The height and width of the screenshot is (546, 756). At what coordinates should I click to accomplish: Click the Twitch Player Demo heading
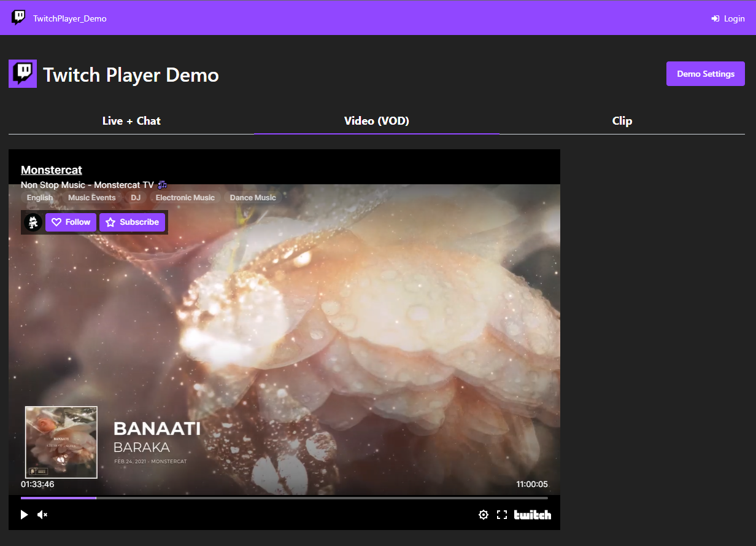[x=131, y=75]
